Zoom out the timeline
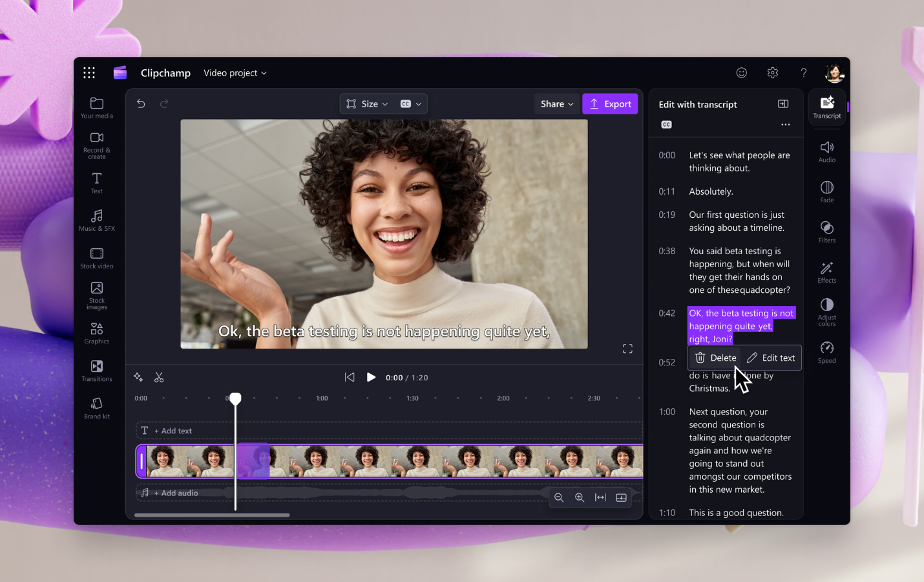This screenshot has height=582, width=924. 559,497
